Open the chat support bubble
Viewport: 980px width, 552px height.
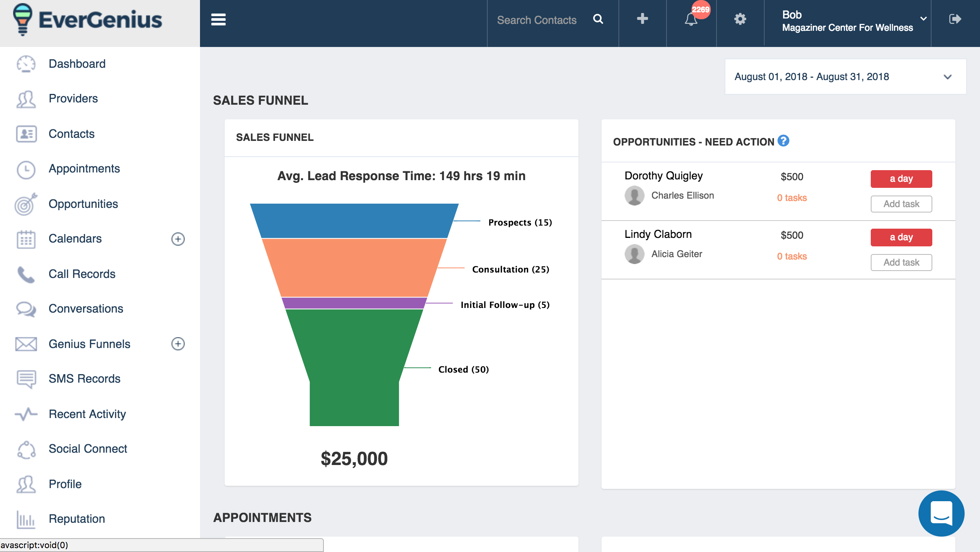[x=941, y=513]
